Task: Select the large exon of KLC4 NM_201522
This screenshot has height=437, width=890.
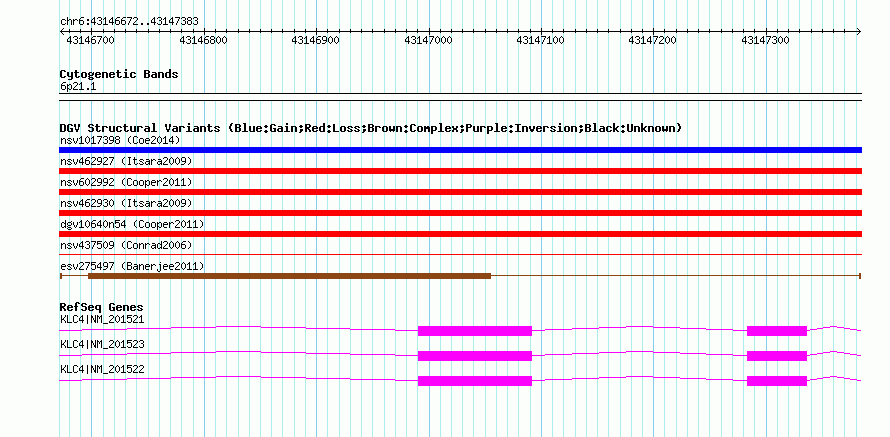Action: point(475,381)
